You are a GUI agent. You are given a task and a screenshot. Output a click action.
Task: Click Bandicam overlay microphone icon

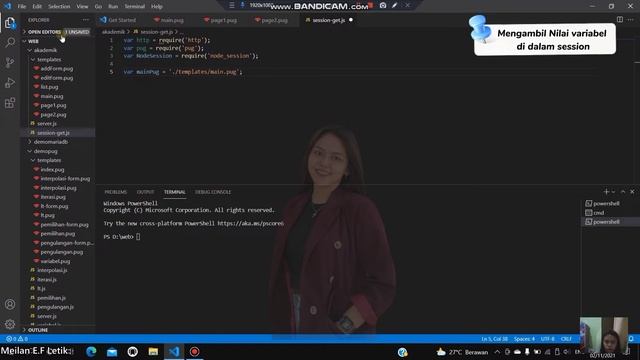242,5
